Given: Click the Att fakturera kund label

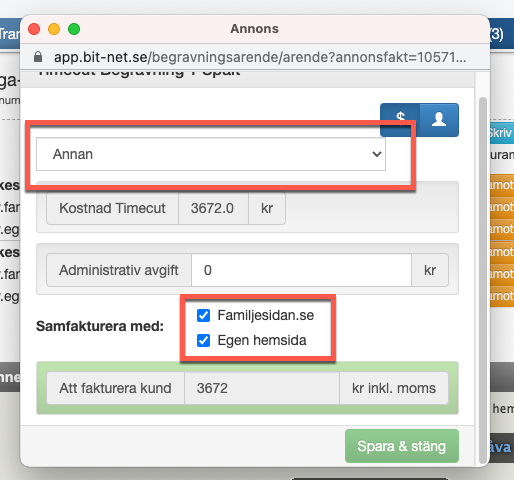Looking at the screenshot, I should [115, 388].
